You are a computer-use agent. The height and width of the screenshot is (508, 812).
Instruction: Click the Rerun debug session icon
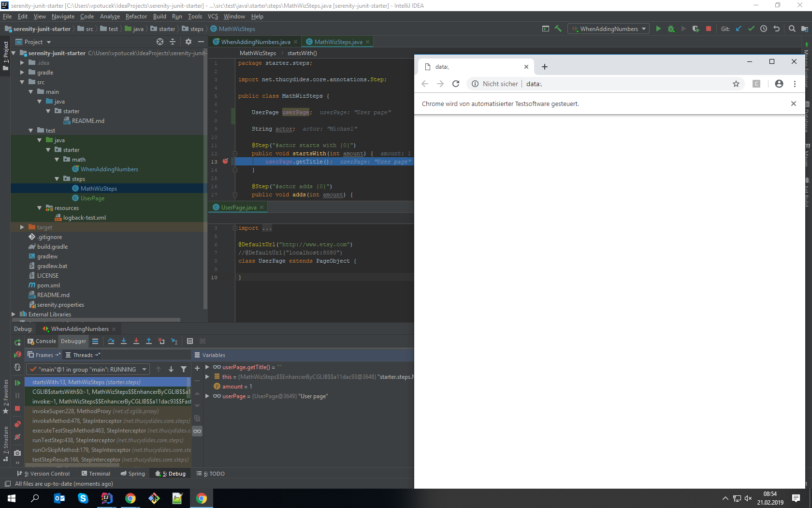point(17,342)
